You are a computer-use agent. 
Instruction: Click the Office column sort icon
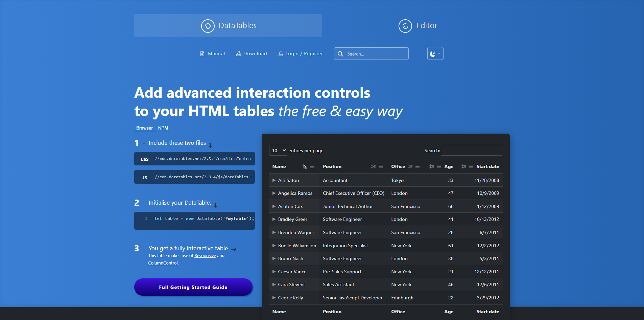click(410, 166)
